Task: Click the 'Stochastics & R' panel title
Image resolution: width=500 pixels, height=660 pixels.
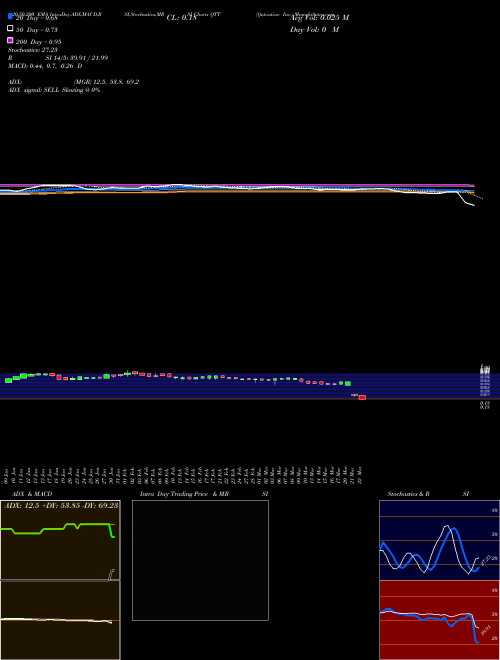Action: click(x=408, y=494)
